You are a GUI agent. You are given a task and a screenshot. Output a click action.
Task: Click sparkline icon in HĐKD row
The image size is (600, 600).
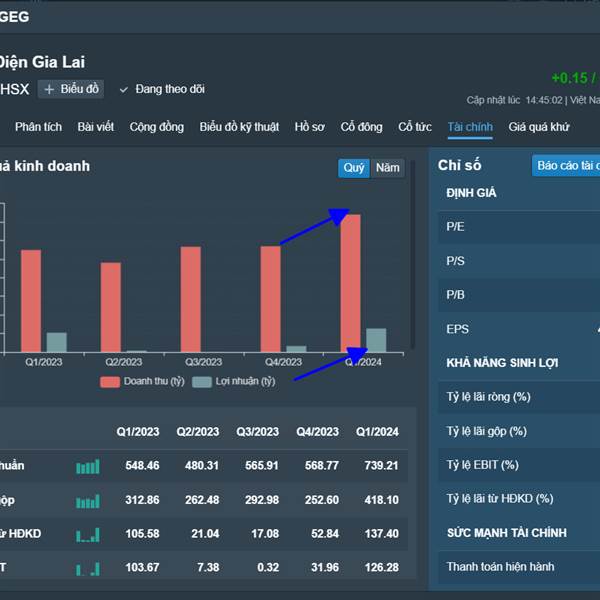pos(88,535)
